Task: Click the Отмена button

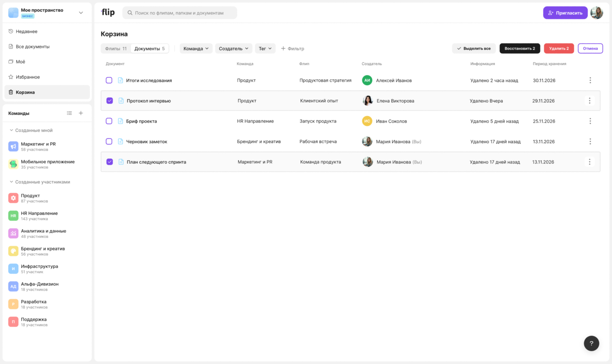Action: 591,49
